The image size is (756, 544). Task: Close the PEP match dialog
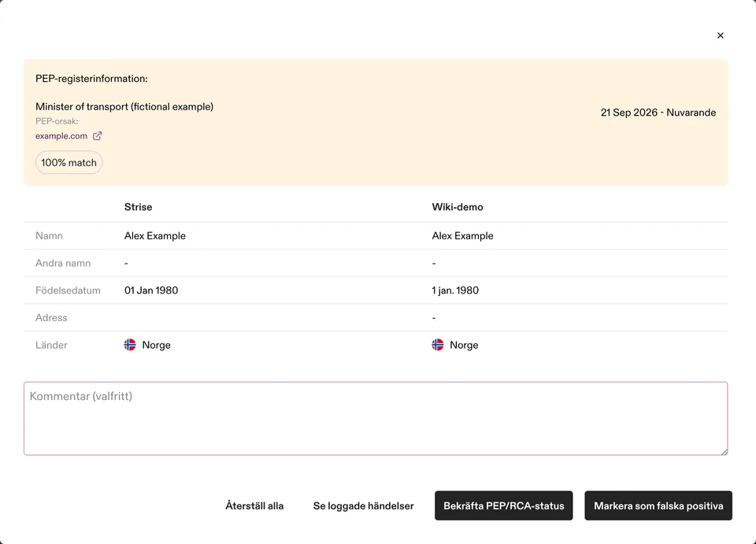(721, 35)
